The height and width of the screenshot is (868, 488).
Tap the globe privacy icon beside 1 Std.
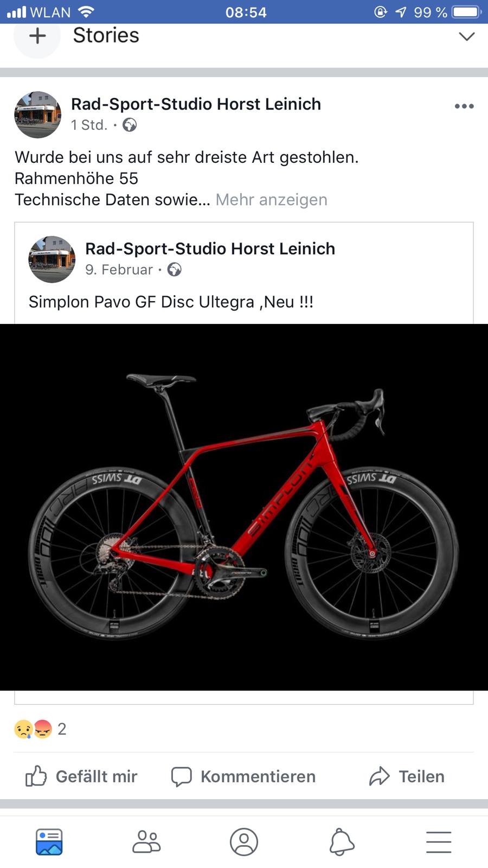130,125
